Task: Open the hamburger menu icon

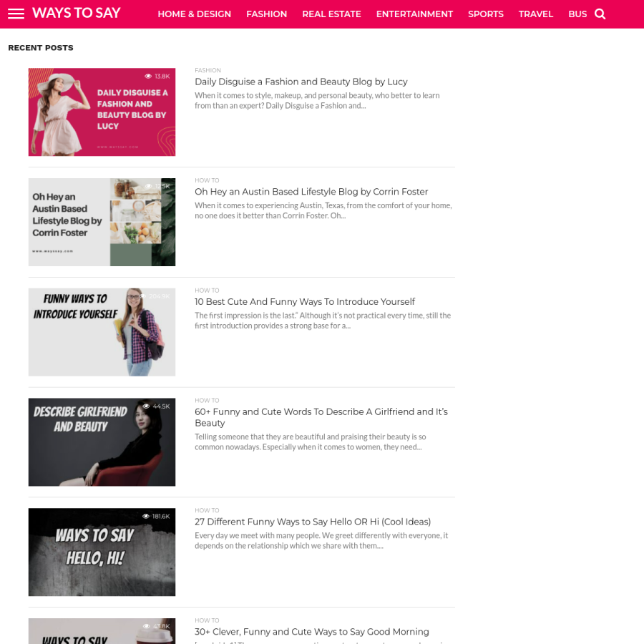Action: (x=16, y=14)
